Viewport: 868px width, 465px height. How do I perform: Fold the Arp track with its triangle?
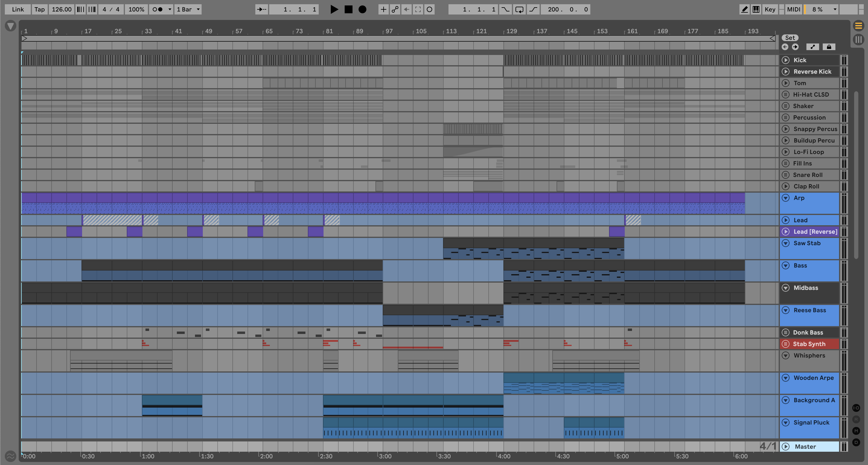(x=785, y=198)
